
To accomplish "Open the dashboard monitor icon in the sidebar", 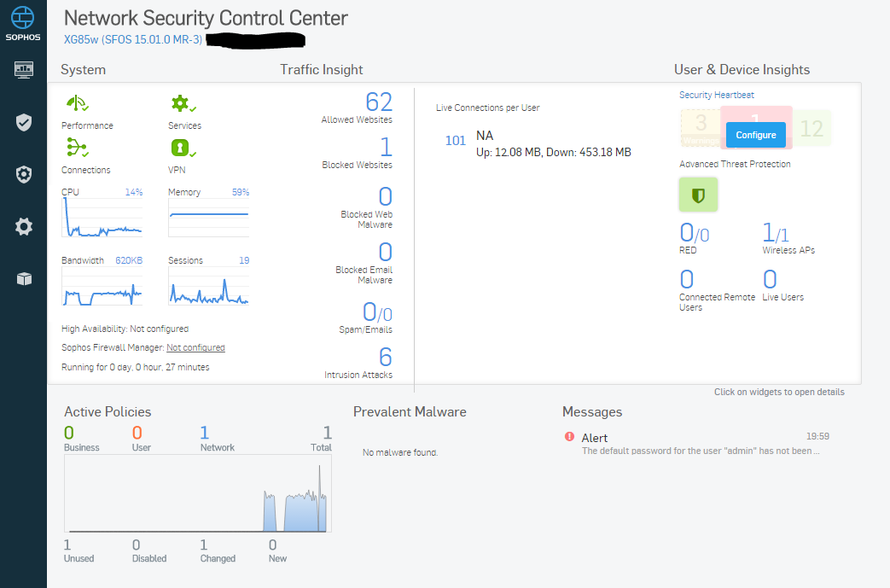I will (23, 70).
